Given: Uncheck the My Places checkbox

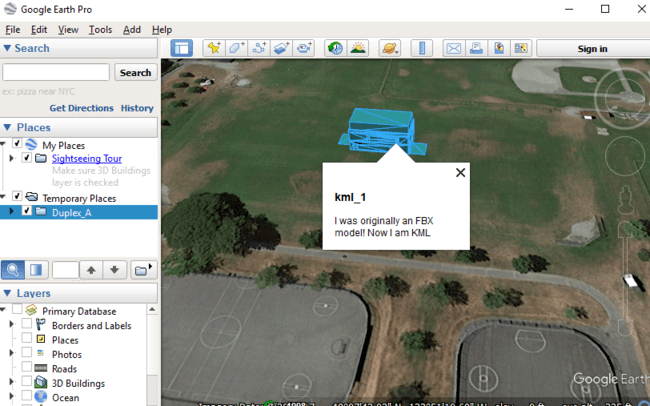Looking at the screenshot, I should pos(17,143).
